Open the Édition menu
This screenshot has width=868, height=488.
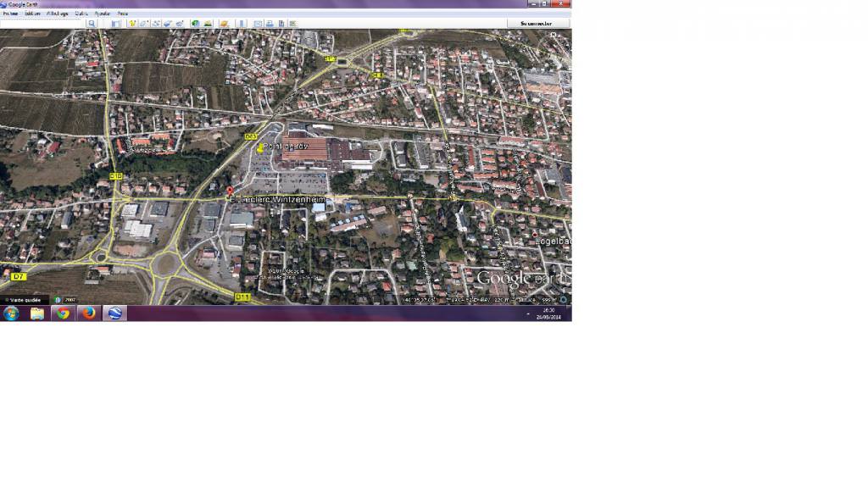click(x=32, y=14)
